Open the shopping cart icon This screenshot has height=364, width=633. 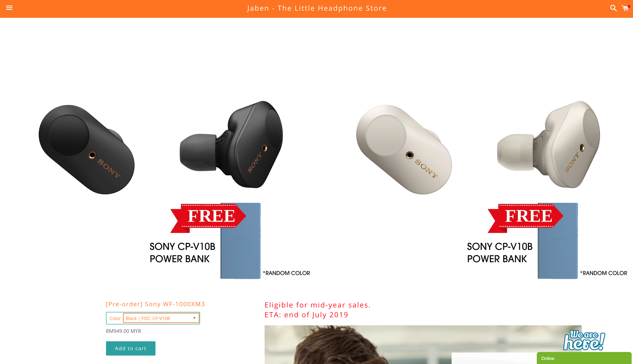pyautogui.click(x=625, y=8)
